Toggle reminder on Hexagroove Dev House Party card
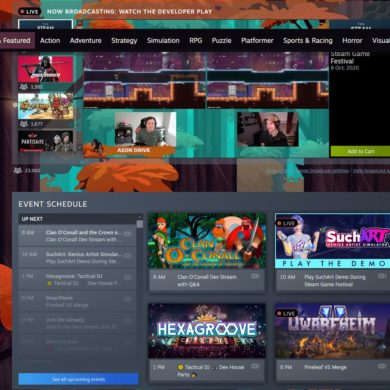Image resolution: width=390 pixels, height=390 pixels. 255,366
